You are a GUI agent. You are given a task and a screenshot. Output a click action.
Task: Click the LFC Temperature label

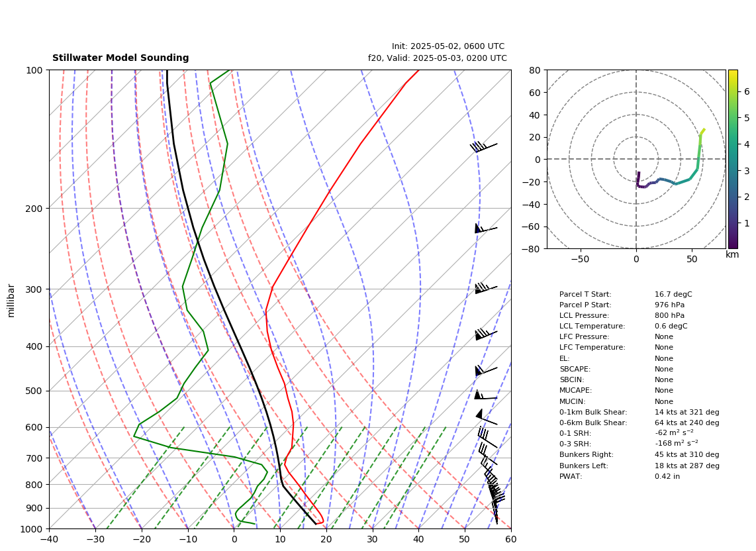592,348
